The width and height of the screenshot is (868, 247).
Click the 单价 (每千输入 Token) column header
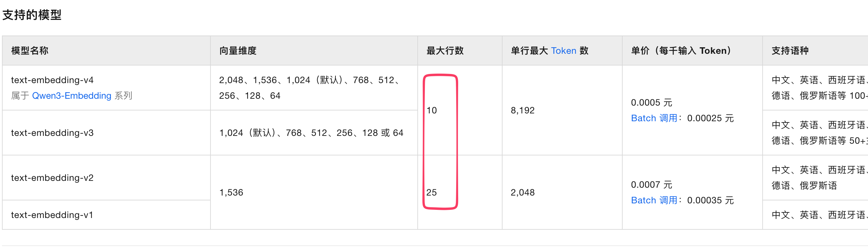(x=681, y=51)
